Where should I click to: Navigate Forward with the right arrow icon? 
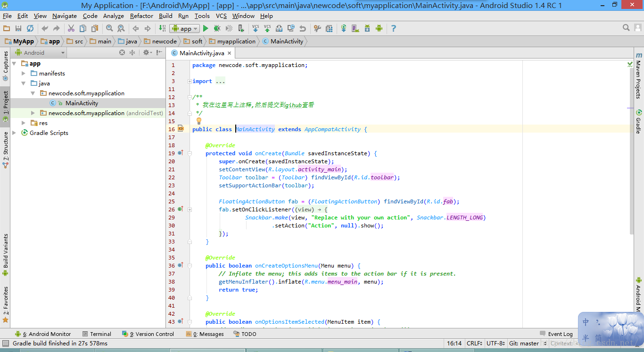(148, 28)
